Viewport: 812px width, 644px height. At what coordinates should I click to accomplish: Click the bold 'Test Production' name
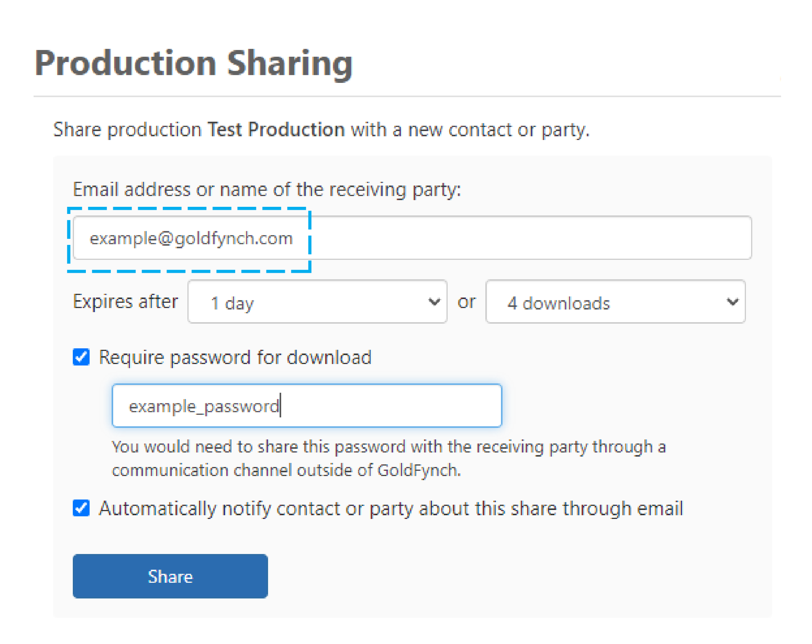(276, 129)
